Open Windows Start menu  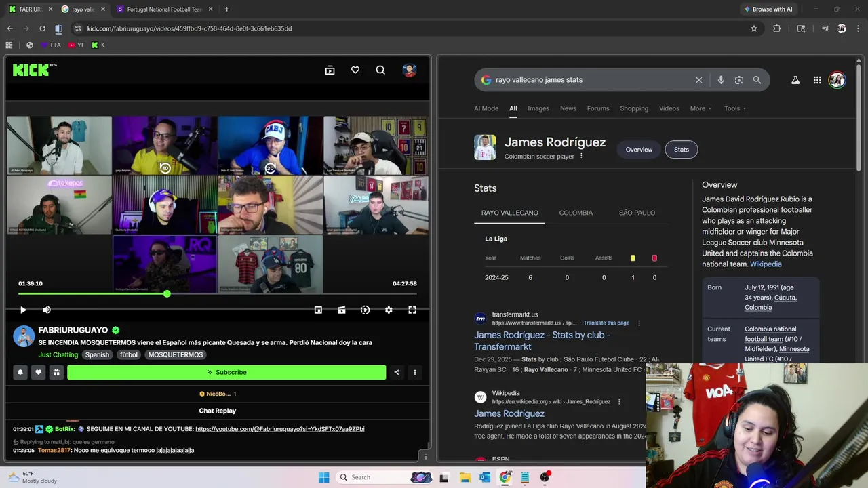pyautogui.click(x=323, y=477)
